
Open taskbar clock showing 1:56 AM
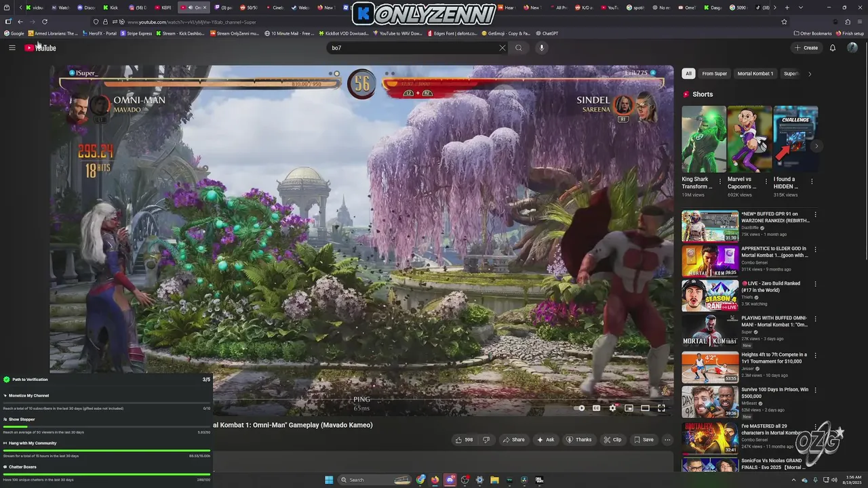852,480
